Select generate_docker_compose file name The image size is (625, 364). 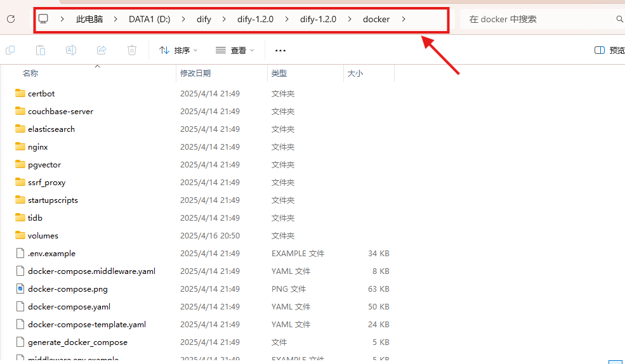[77, 342]
